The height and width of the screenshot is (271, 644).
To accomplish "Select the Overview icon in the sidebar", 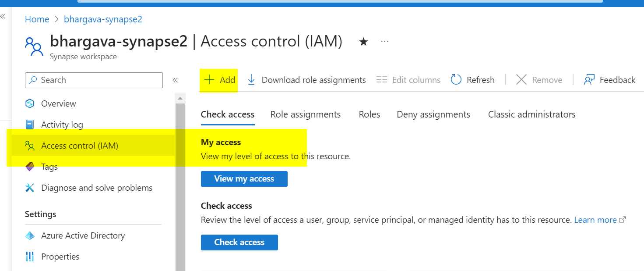I will pos(30,103).
